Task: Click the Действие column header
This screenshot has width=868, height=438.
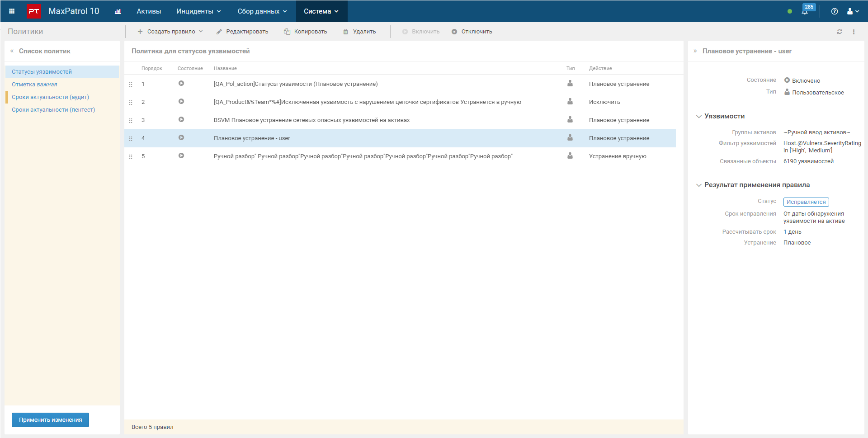Action: [x=600, y=69]
